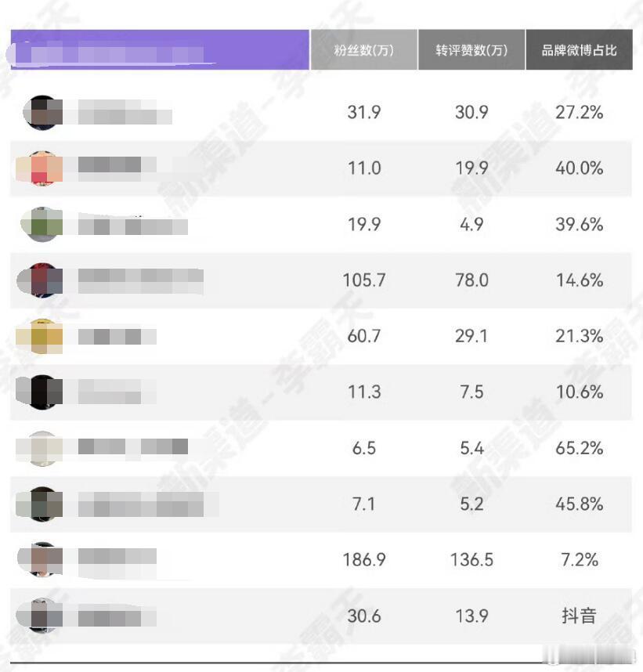Select the 40.0% brand share value
The height and width of the screenshot is (672, 643).
click(579, 168)
